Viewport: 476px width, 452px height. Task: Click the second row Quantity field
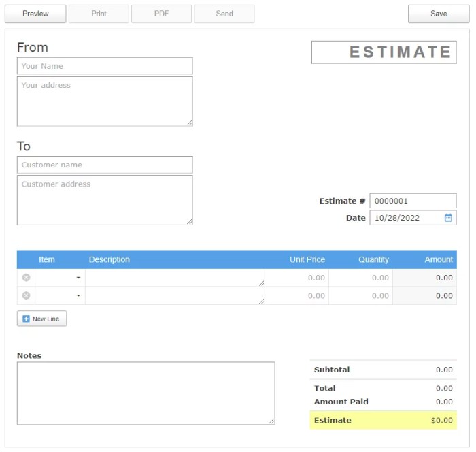click(360, 295)
